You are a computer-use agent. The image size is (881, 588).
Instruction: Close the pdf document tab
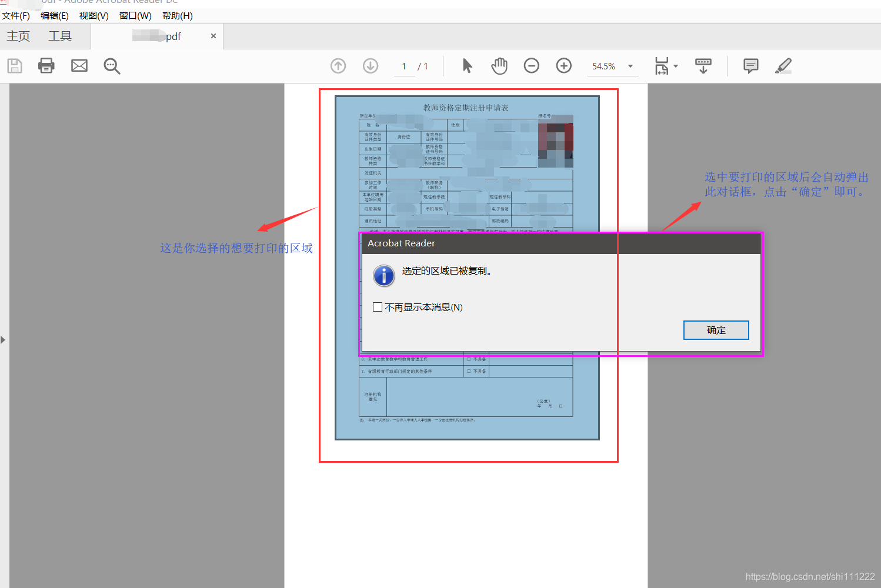point(213,36)
